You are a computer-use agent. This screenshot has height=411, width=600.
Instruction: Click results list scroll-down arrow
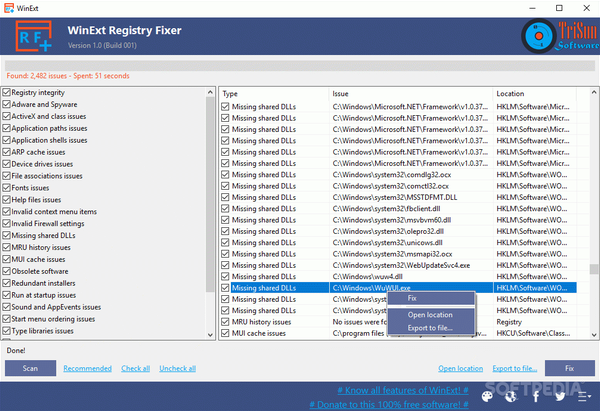point(594,334)
